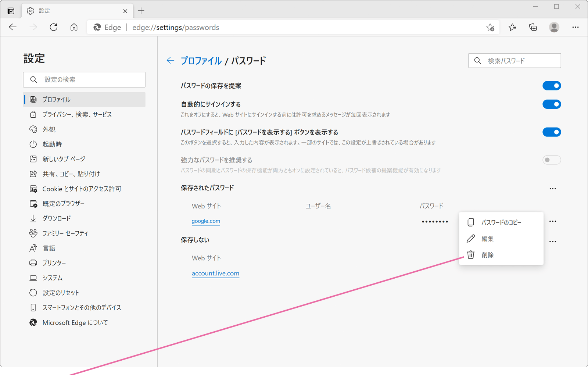Open プリンター settings
This screenshot has width=588, height=375.
84,263
